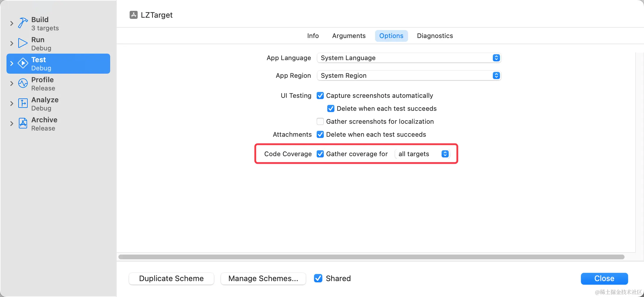Open the App Region dropdown
Viewport: 644px width, 297px height.
pos(409,75)
